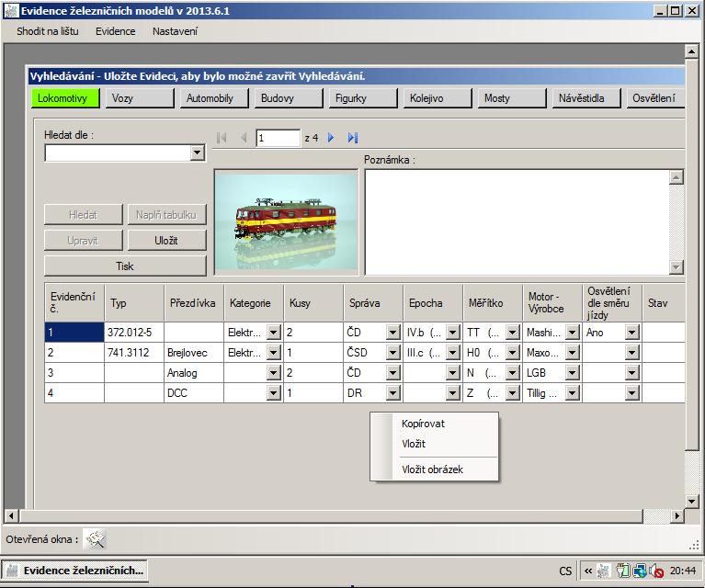Switch to the Vozy category tab

pyautogui.click(x=137, y=98)
